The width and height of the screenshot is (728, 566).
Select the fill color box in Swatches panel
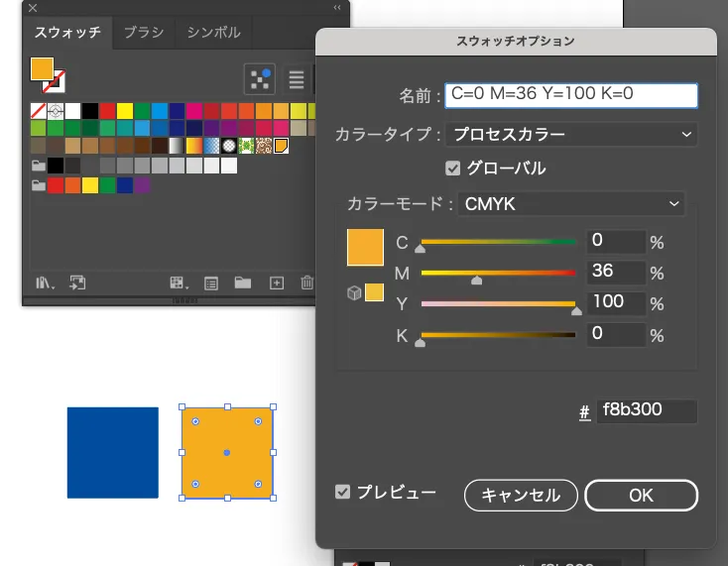coord(42,68)
